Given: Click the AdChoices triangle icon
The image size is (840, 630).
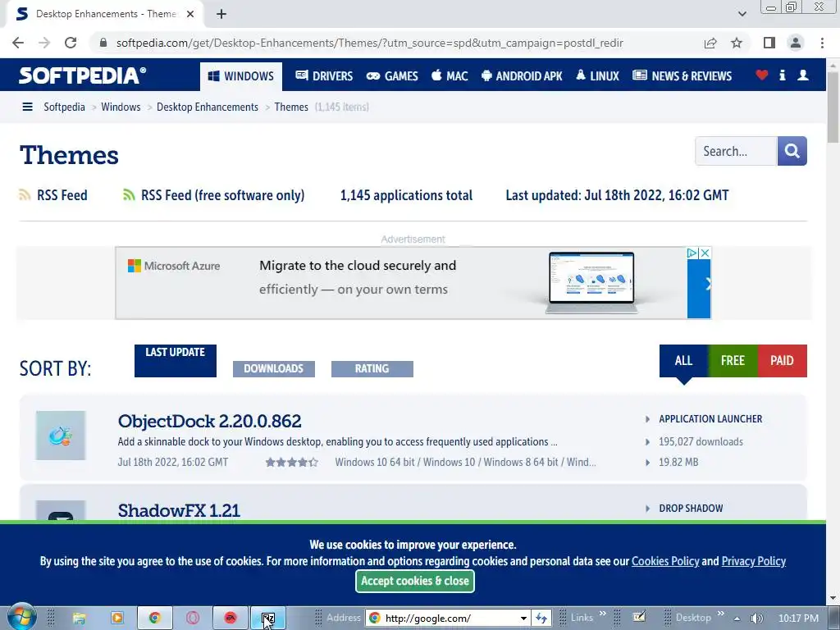Looking at the screenshot, I should tap(692, 253).
